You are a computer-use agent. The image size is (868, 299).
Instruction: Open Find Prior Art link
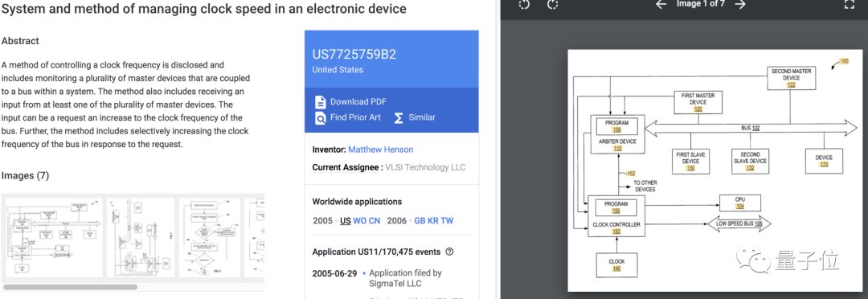click(x=355, y=117)
